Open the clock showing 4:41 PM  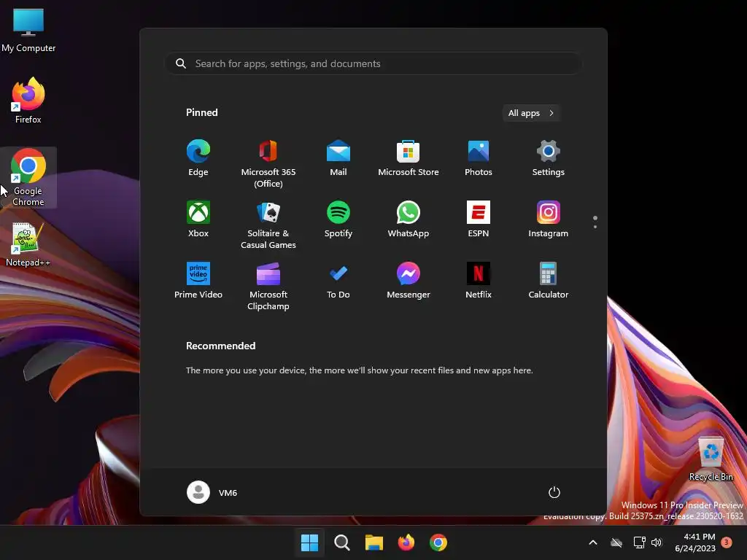[x=695, y=542]
